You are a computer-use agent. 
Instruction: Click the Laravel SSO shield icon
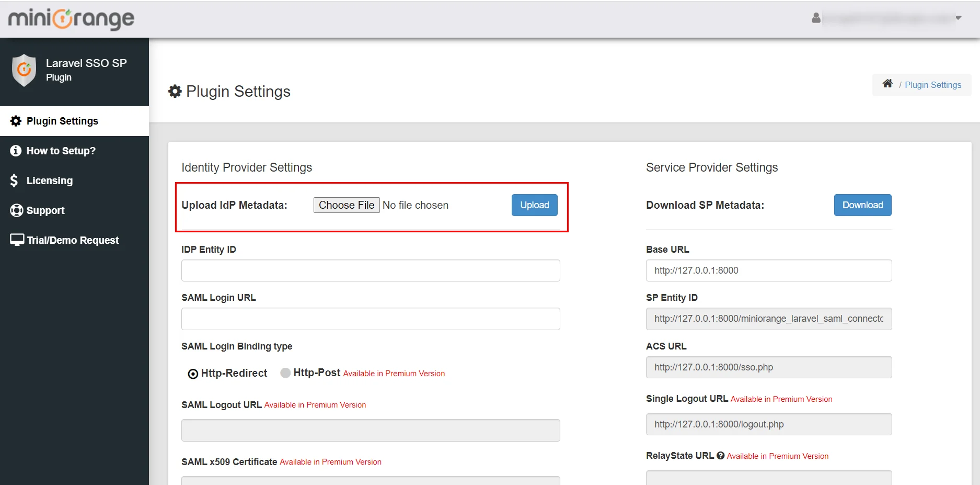[x=24, y=70]
